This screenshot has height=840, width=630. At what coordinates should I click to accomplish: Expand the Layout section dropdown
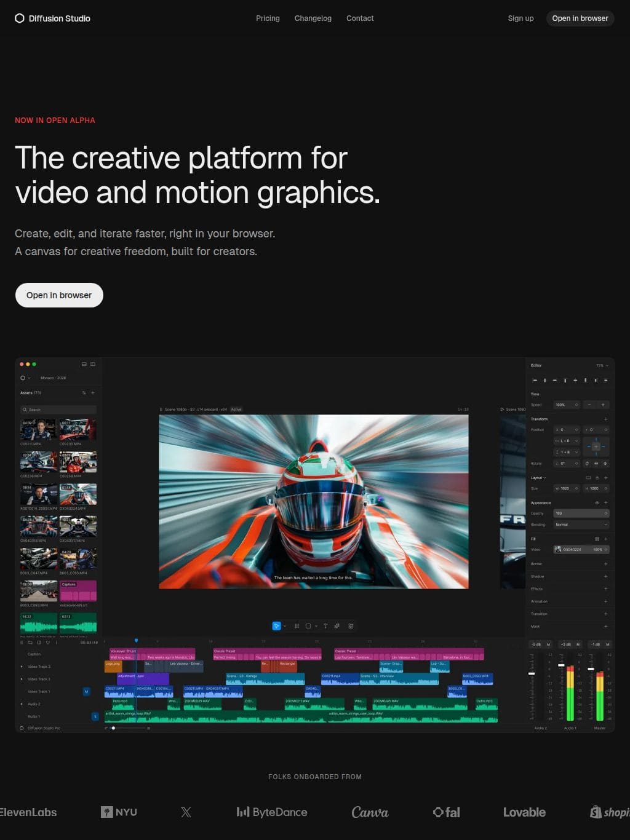538,478
